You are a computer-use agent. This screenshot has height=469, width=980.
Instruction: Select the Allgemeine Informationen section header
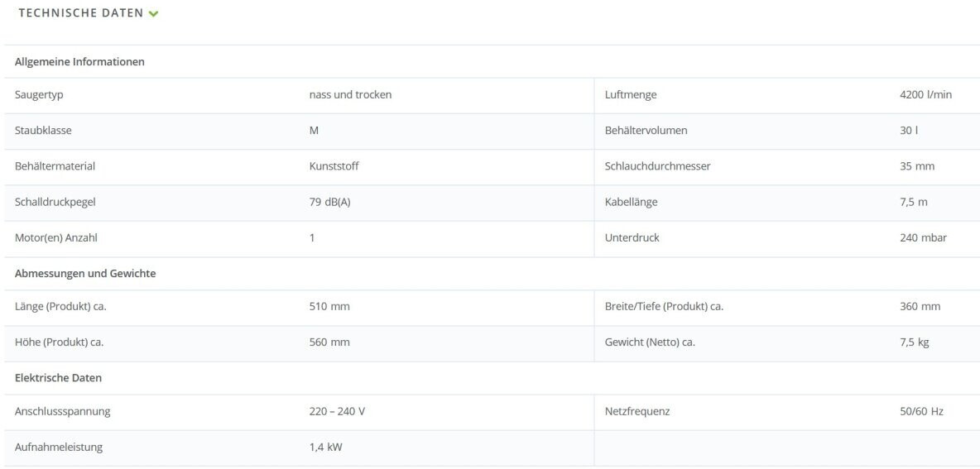[79, 61]
